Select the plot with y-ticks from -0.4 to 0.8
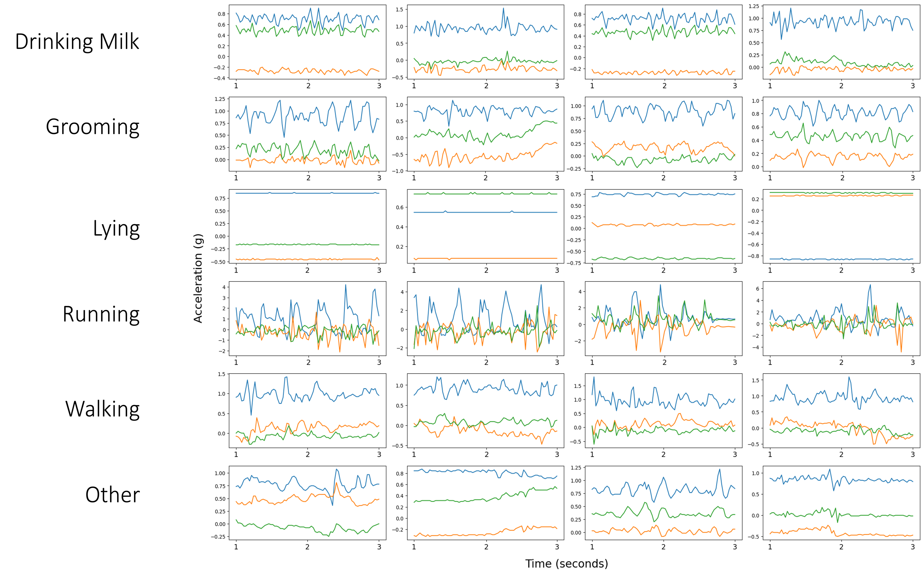This screenshot has width=924, height=574. pyautogui.click(x=307, y=42)
